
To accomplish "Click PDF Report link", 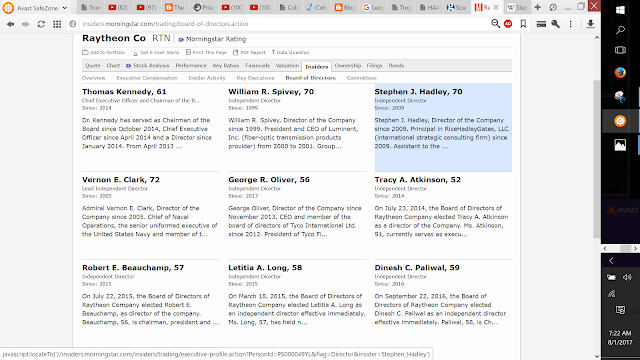I will coord(249,53).
